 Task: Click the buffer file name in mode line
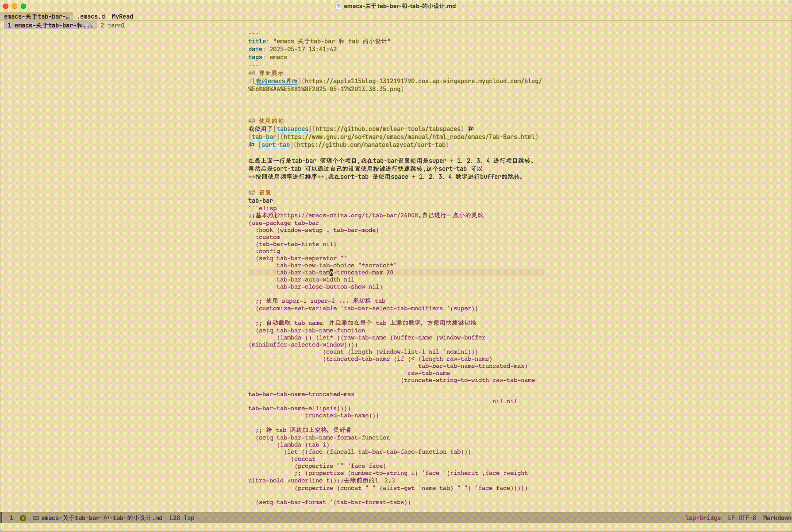point(102,518)
